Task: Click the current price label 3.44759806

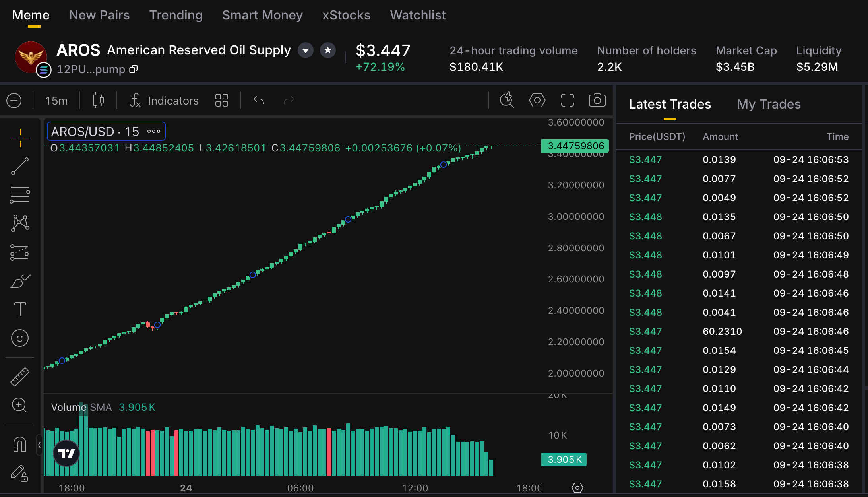Action: point(575,146)
